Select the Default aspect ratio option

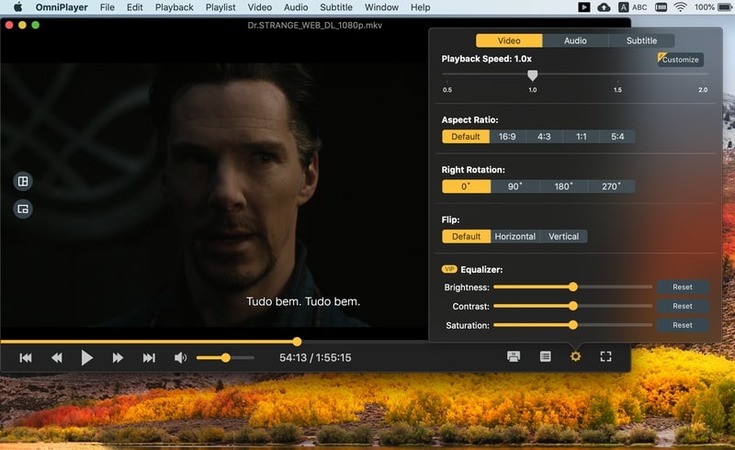pos(465,136)
